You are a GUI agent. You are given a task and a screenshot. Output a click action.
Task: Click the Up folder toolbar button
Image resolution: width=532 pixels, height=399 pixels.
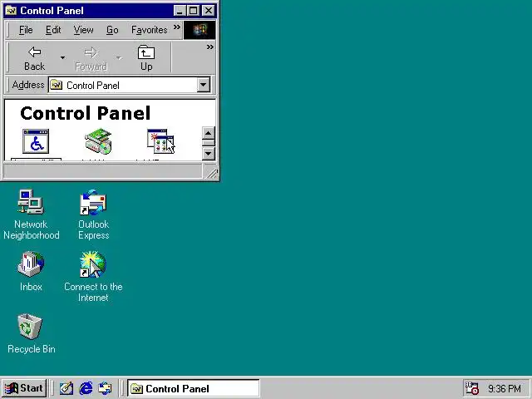[146, 58]
